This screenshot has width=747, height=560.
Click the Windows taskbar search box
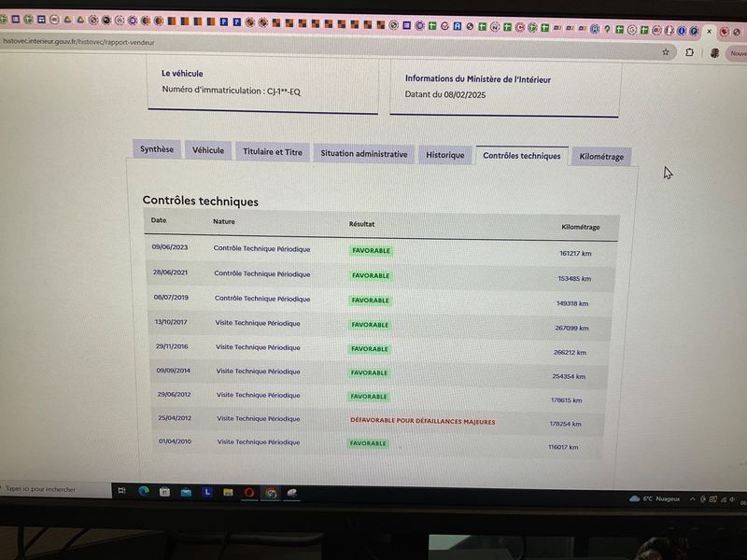(x=55, y=489)
